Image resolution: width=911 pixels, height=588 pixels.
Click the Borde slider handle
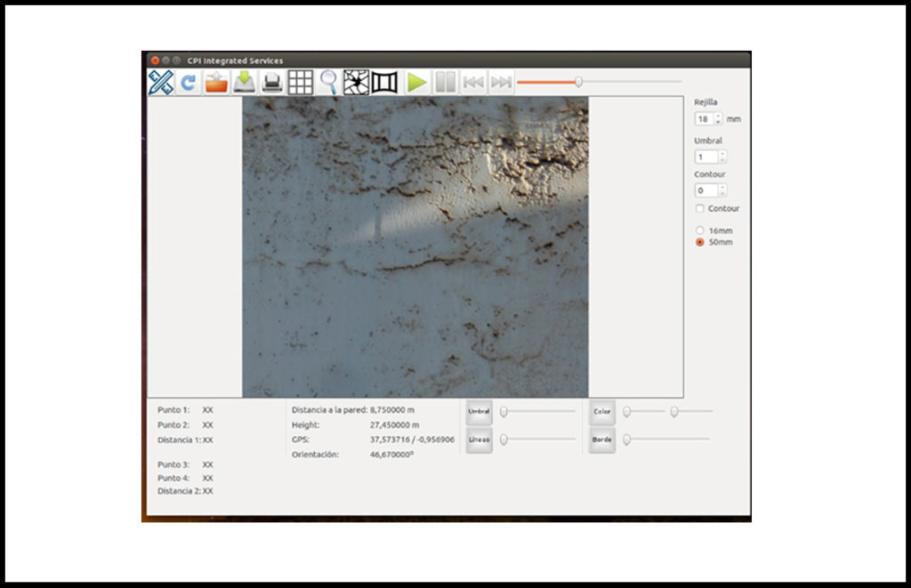tap(627, 439)
